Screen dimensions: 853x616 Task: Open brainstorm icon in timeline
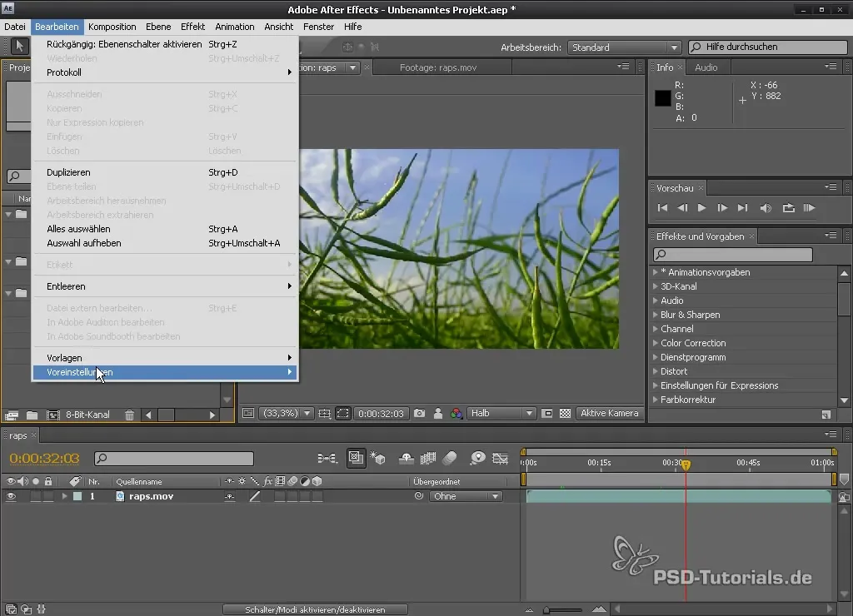[x=477, y=458]
